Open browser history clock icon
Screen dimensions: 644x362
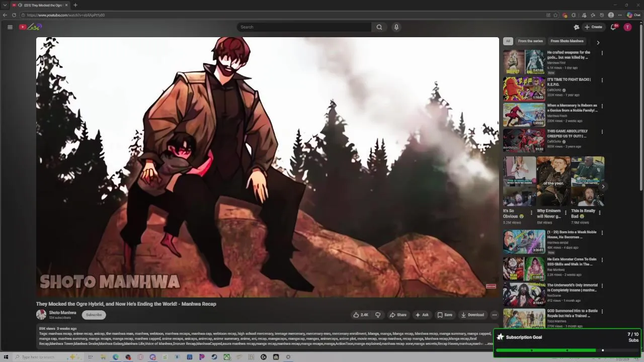point(602,15)
